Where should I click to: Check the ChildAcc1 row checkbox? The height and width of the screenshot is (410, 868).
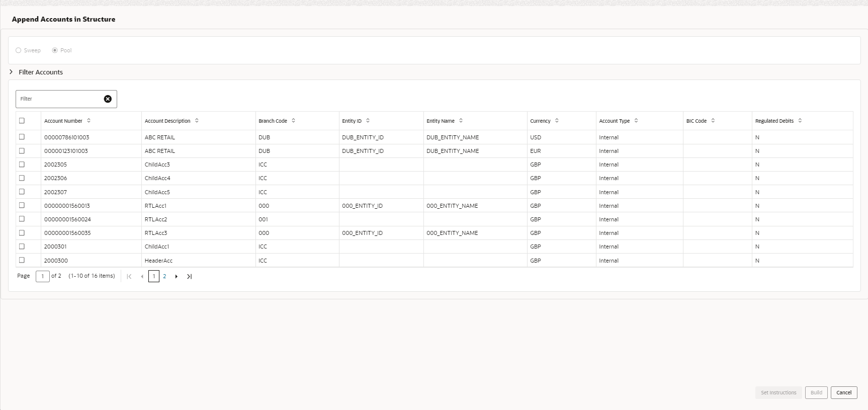point(22,247)
